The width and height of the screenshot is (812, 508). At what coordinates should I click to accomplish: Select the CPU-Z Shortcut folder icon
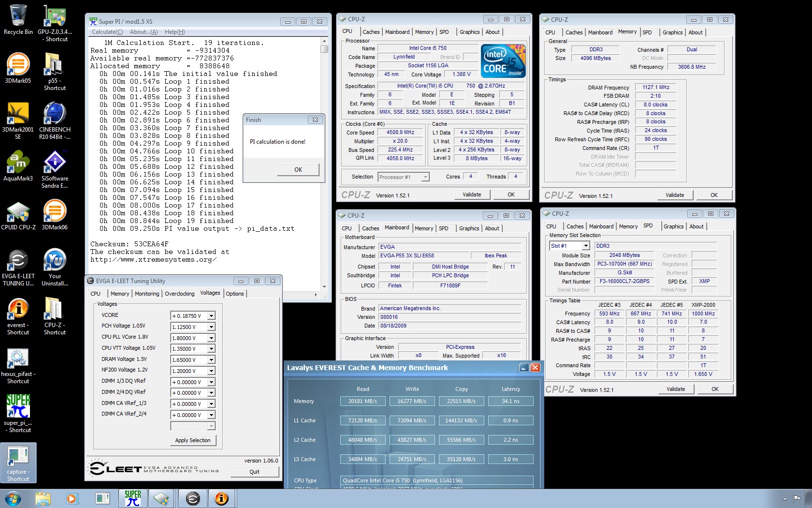tap(55, 316)
